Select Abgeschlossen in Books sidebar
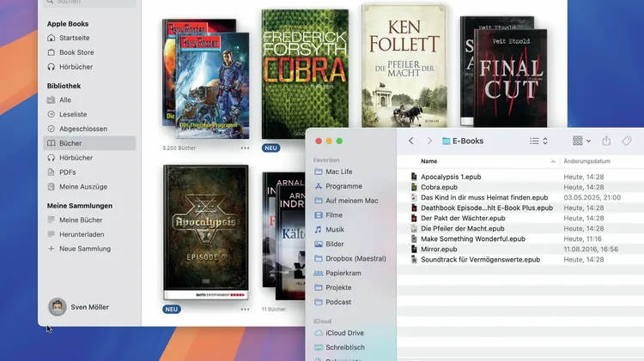The height and width of the screenshot is (361, 644). [x=83, y=129]
